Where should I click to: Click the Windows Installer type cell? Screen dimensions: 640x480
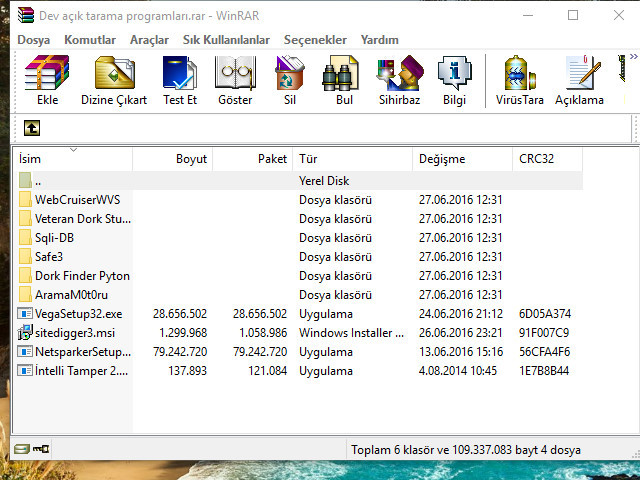pos(351,333)
